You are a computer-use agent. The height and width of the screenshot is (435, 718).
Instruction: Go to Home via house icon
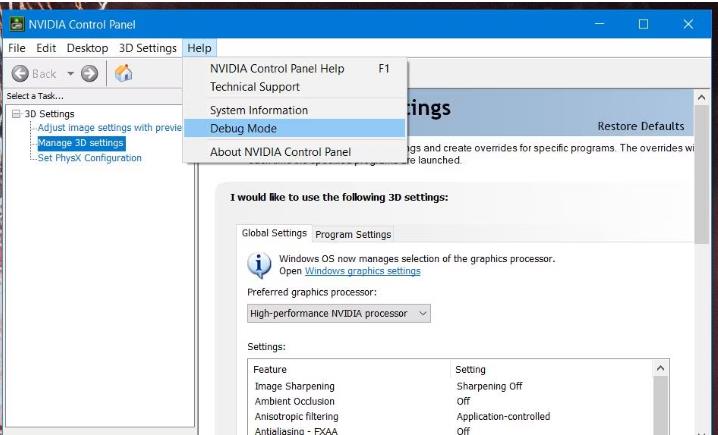123,73
